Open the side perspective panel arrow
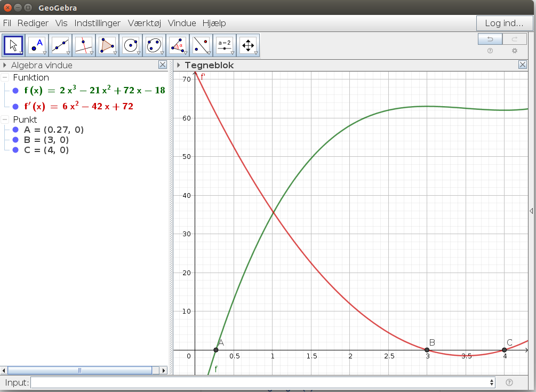The height and width of the screenshot is (392, 536). point(531,211)
